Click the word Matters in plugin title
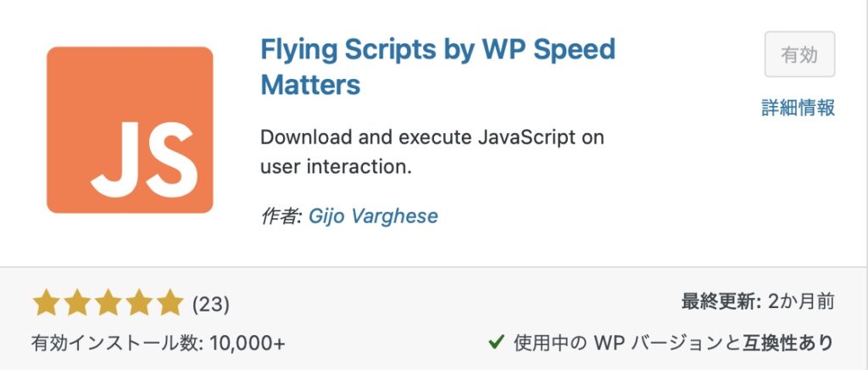868x370 pixels. click(310, 85)
